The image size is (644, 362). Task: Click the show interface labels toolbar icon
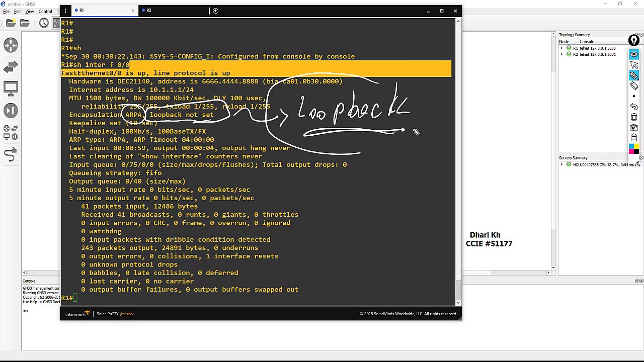click(x=55, y=23)
